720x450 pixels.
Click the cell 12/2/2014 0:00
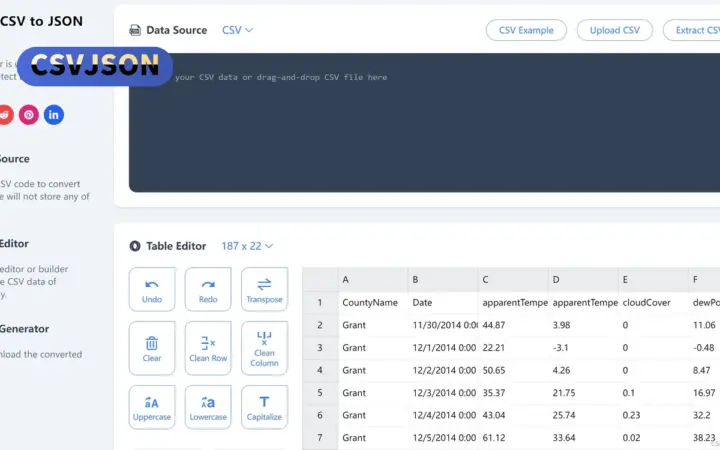click(443, 370)
